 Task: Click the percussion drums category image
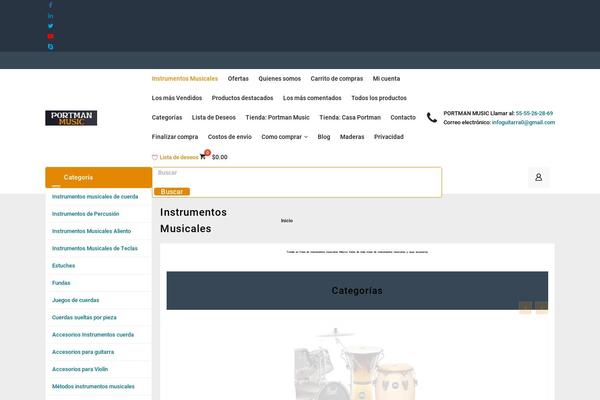click(357, 363)
